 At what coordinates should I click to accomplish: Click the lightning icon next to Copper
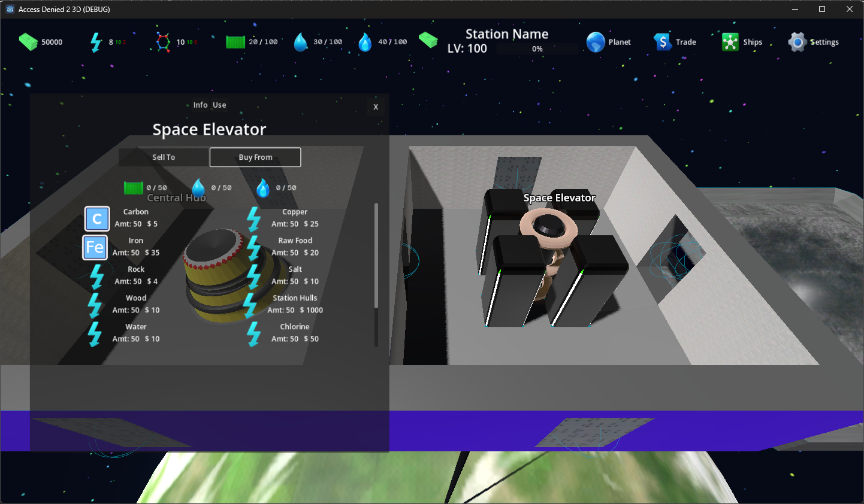[x=254, y=219]
